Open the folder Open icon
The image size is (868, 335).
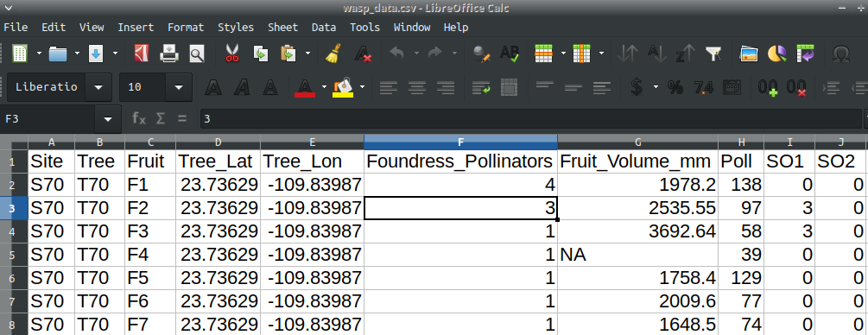58,54
